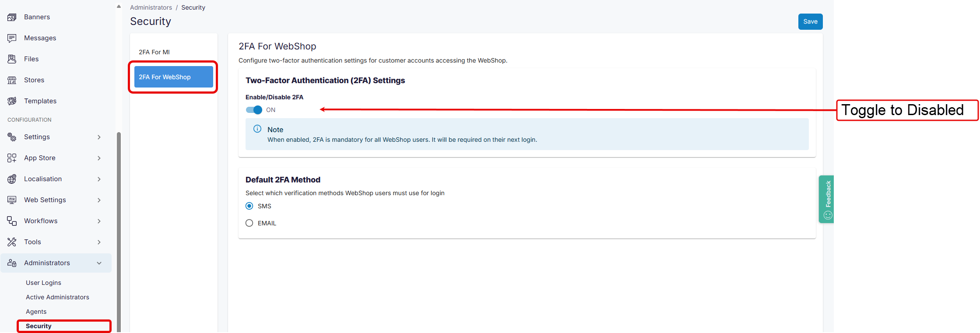Toggle the Enable/Disable 2FA switch off
The image size is (980, 333).
coord(254,110)
